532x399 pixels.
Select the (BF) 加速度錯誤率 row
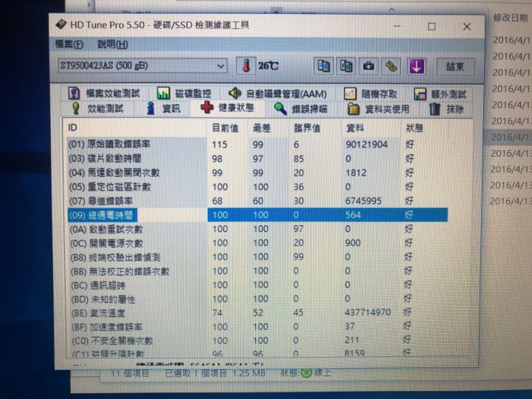point(257,327)
